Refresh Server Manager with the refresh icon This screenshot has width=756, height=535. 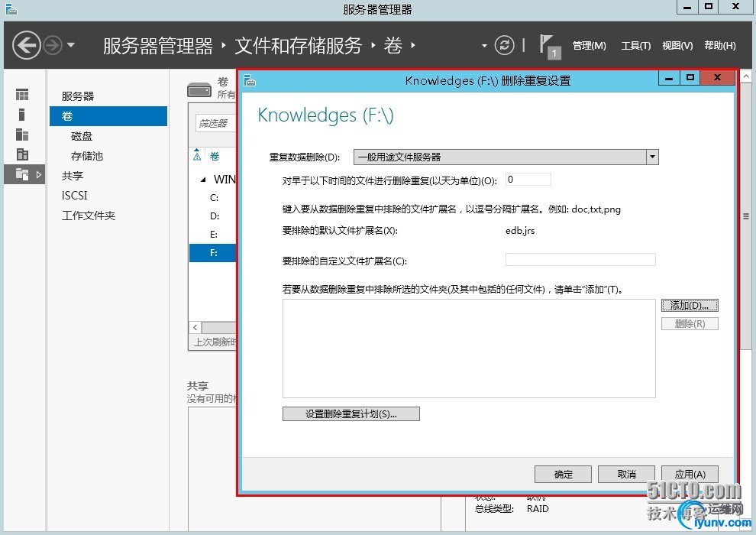pos(504,45)
